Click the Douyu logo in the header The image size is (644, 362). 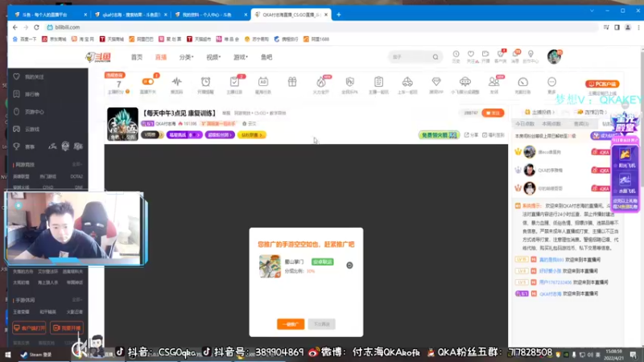(98, 57)
